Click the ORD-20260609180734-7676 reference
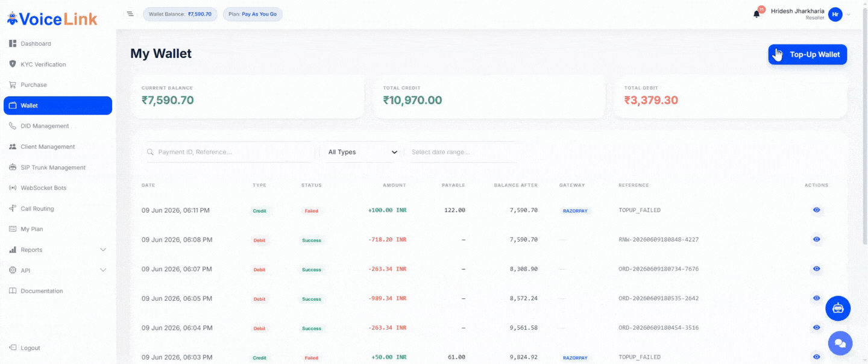 point(659,269)
